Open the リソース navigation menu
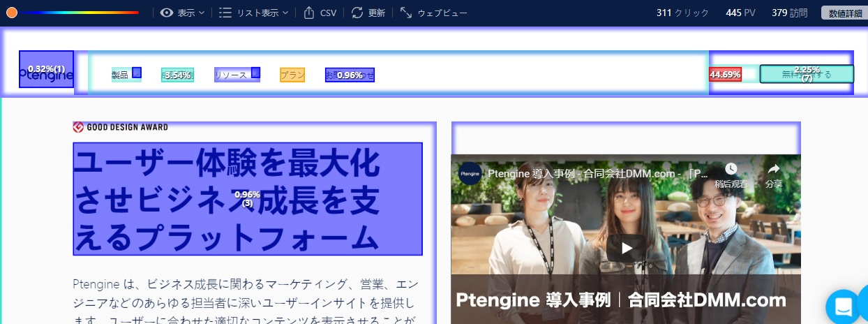The width and height of the screenshot is (868, 324). (x=237, y=75)
